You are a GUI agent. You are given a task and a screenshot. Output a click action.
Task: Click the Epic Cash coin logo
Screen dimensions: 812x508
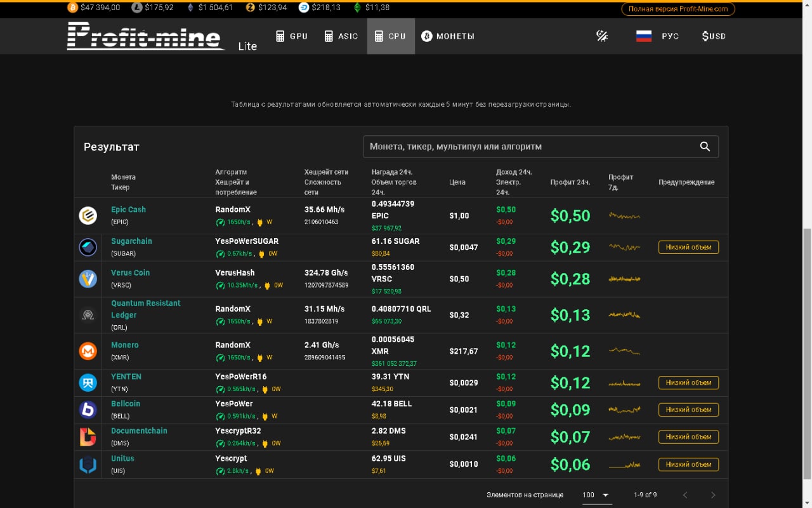(88, 216)
